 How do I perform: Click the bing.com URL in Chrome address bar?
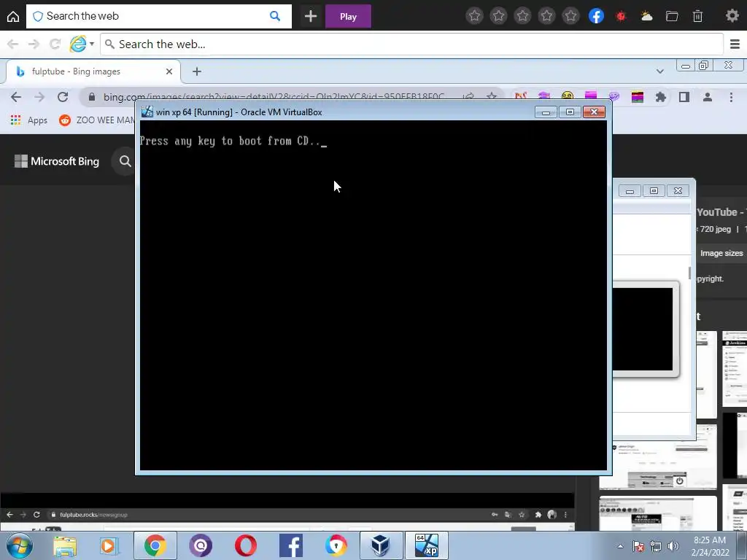click(x=274, y=97)
